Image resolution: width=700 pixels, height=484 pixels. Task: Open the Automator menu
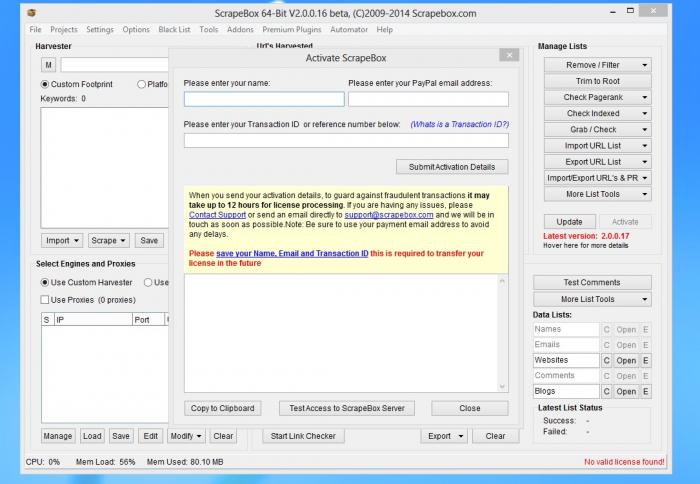[x=349, y=29]
